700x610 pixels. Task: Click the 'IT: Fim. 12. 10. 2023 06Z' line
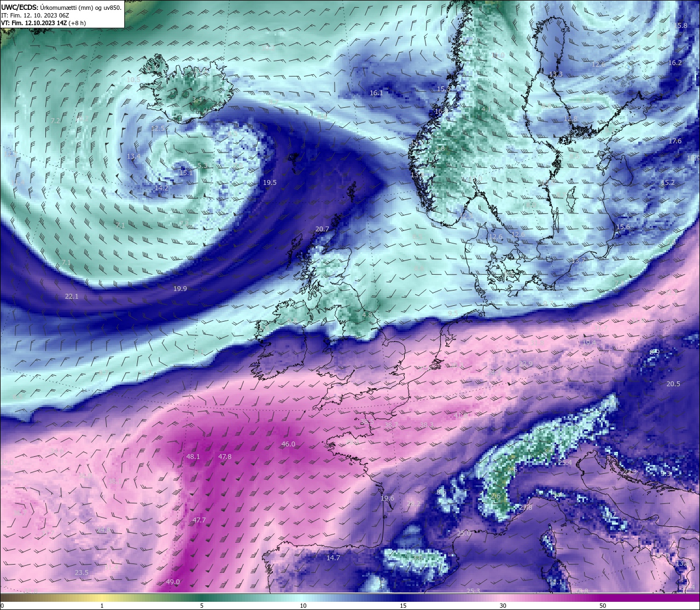35,16
